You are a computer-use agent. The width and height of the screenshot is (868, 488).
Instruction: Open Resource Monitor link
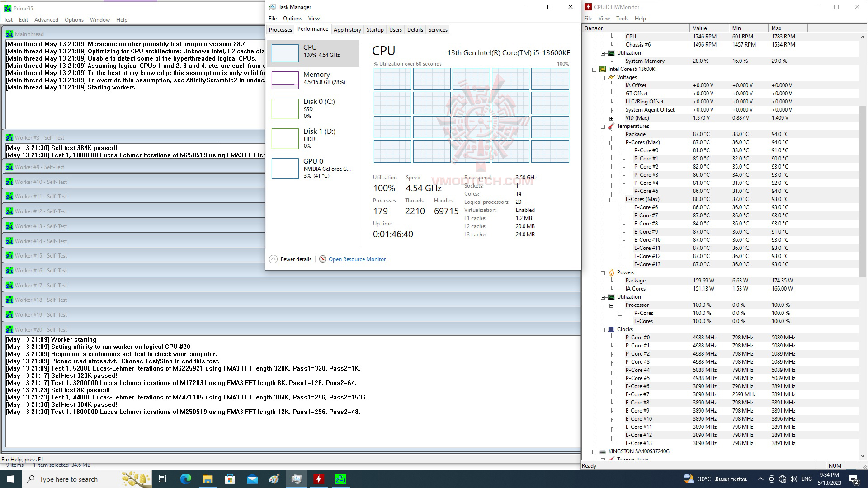coord(357,259)
